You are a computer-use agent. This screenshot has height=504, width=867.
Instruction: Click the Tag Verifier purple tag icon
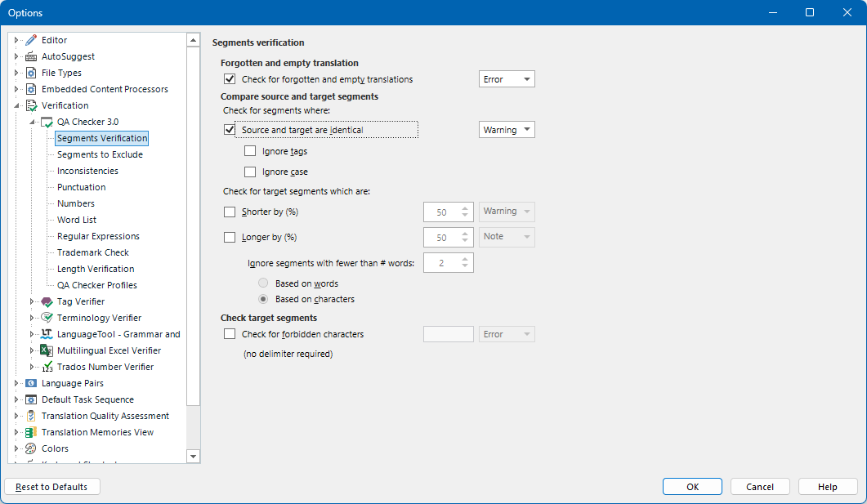point(46,301)
